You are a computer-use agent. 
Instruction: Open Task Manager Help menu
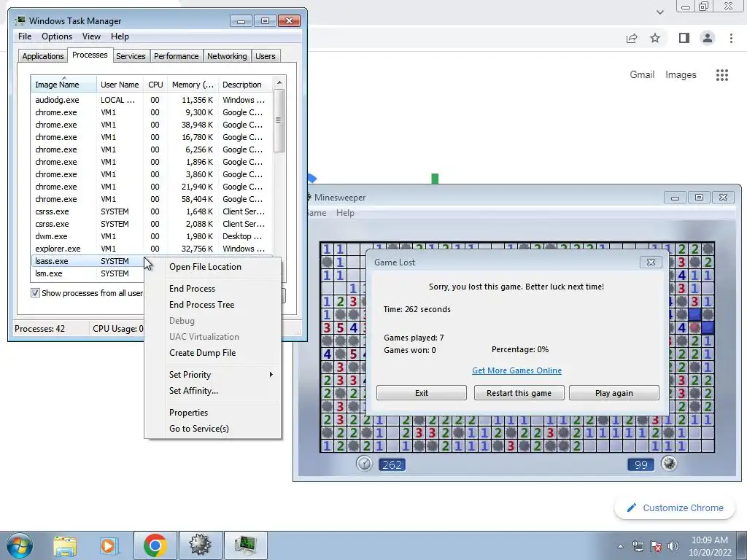[x=120, y=36]
